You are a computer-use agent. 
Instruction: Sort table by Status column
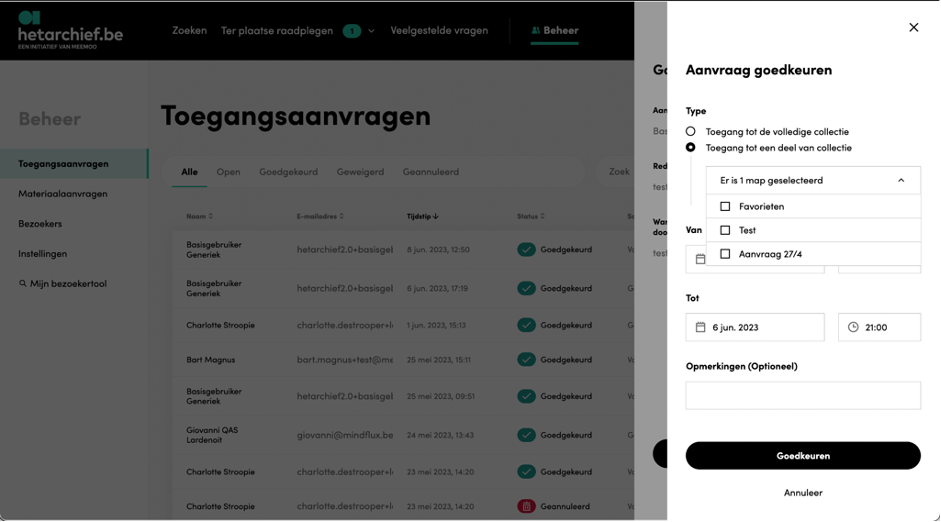coord(531,217)
